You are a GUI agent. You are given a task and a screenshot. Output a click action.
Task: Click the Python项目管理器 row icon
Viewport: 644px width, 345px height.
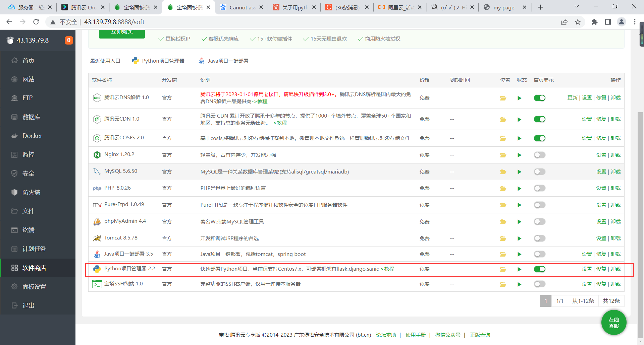(97, 269)
